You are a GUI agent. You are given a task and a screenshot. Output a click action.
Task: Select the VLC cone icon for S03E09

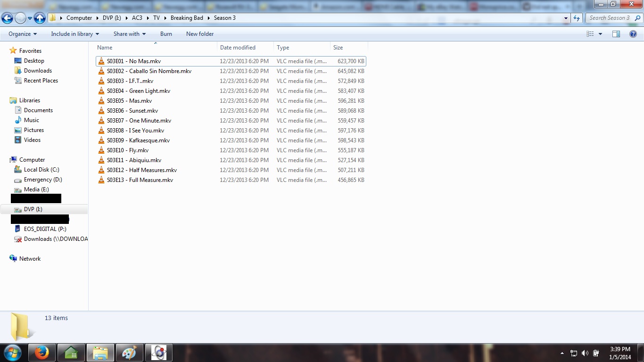[x=101, y=140]
